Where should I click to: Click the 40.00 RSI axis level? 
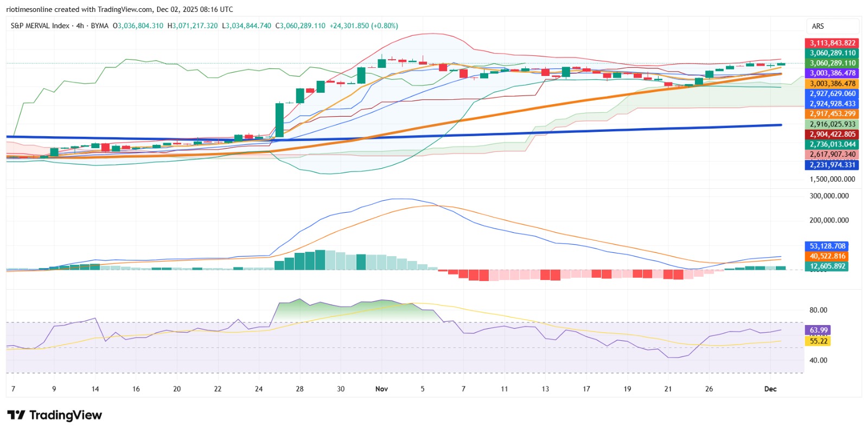pyautogui.click(x=818, y=360)
